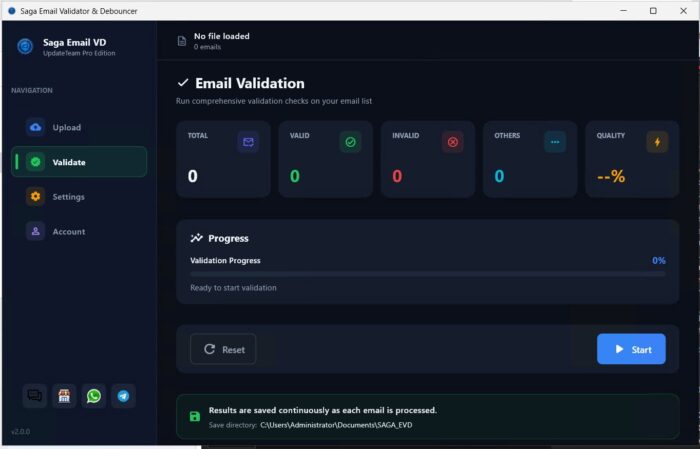Open the Account navigation item
The width and height of the screenshot is (700, 449).
click(79, 231)
